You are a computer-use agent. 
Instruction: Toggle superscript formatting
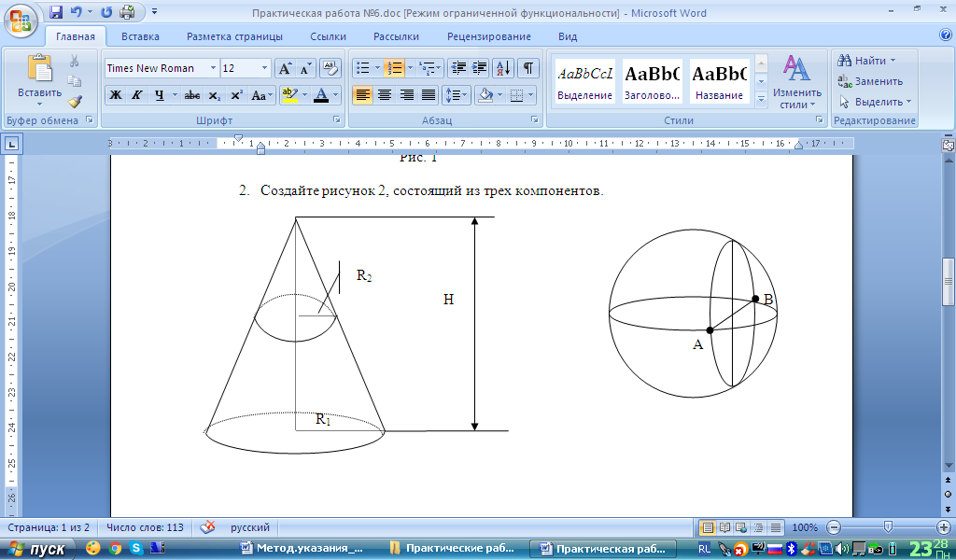pos(236,95)
